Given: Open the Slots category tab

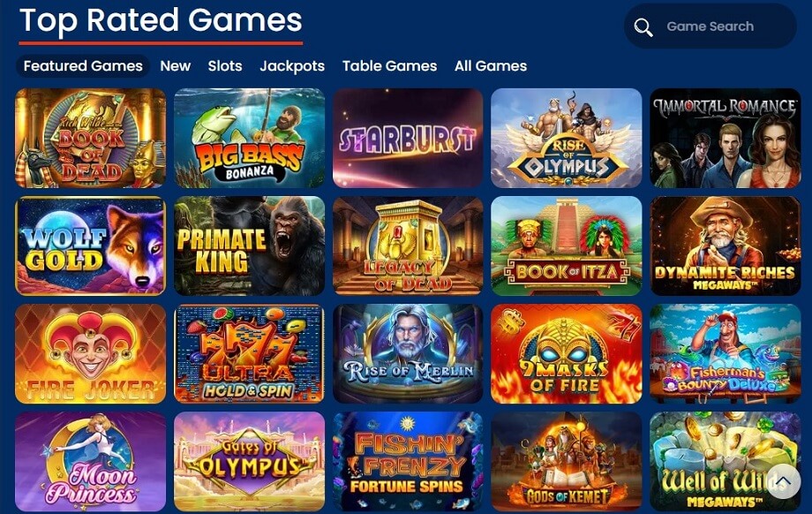Looking at the screenshot, I should 225,66.
